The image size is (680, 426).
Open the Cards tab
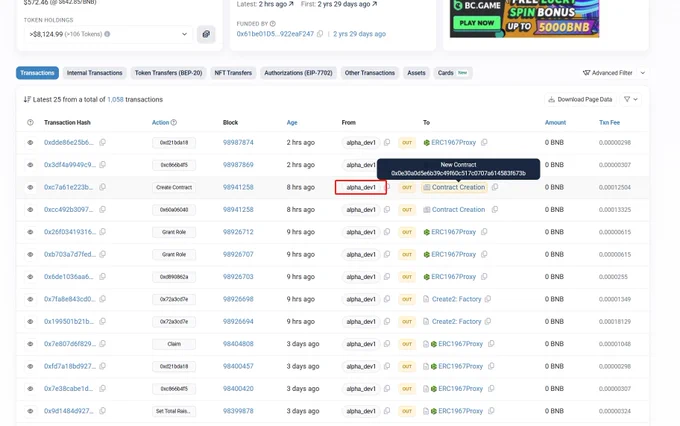click(453, 73)
